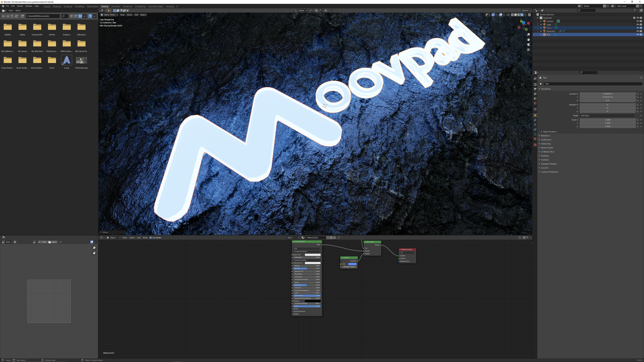Image resolution: width=644 pixels, height=362 pixels.
Task: Open viewport Object menu button
Action: click(143, 15)
